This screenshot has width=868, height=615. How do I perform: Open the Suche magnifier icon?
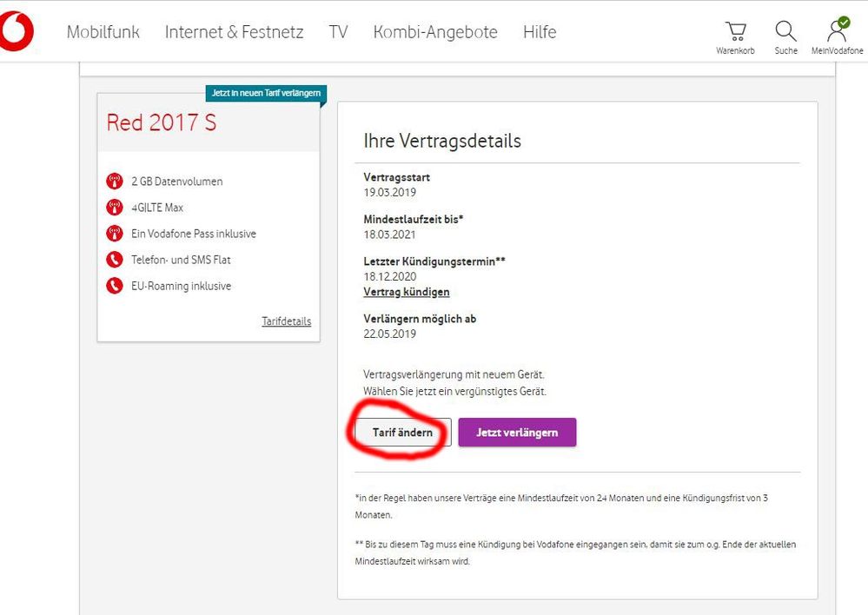tap(785, 31)
